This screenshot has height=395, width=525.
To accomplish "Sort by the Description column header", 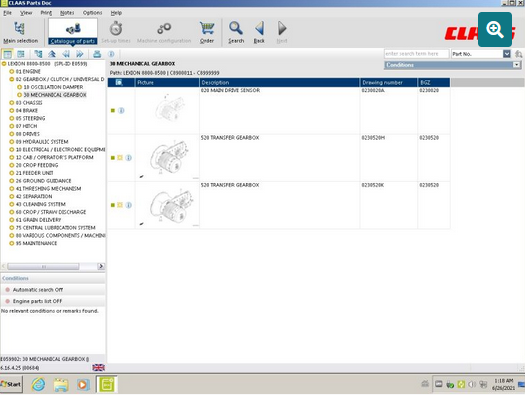I will [x=279, y=82].
